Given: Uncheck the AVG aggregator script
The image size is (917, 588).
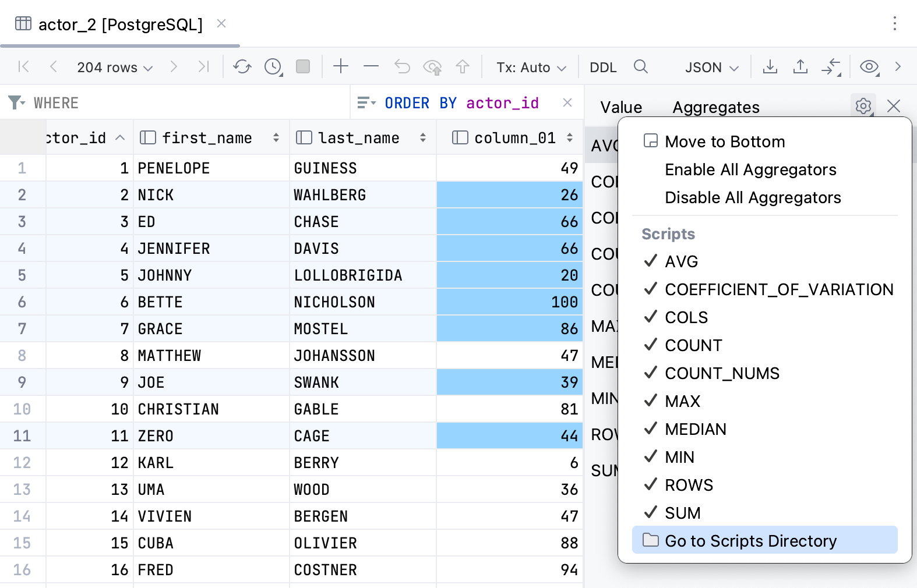Looking at the screenshot, I should pos(681,261).
